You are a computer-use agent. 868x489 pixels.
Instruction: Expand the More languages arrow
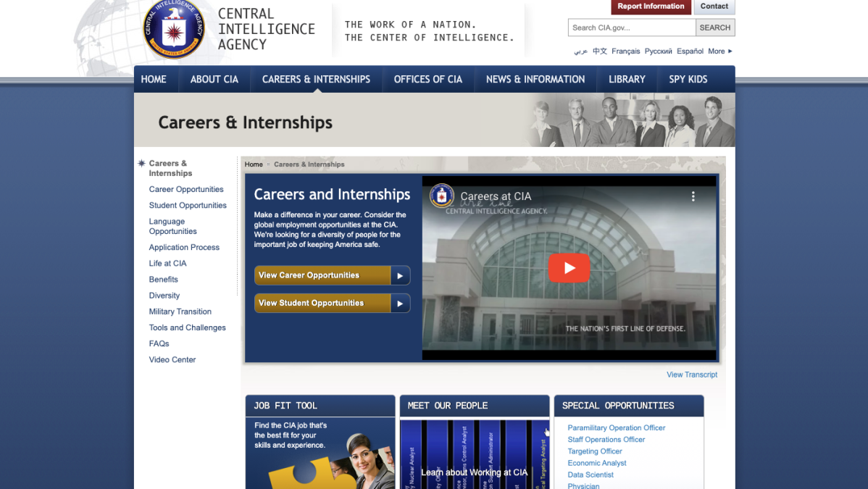(x=730, y=51)
